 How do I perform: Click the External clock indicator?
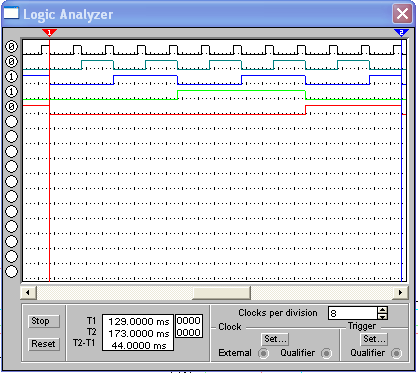click(263, 353)
